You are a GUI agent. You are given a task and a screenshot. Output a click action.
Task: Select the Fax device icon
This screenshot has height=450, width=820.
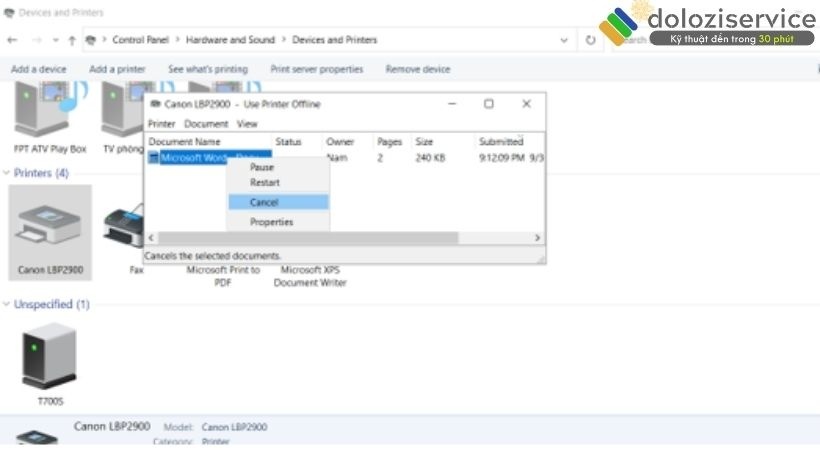pyautogui.click(x=123, y=227)
